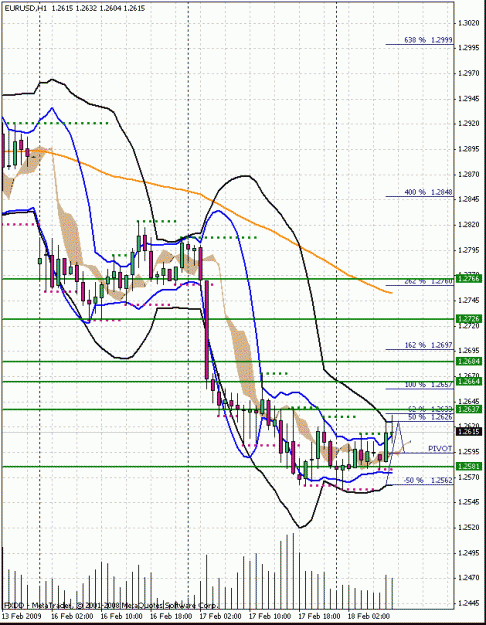The image size is (486, 625).
Task: Click 1.2970 on the price axis
Action: (x=469, y=73)
